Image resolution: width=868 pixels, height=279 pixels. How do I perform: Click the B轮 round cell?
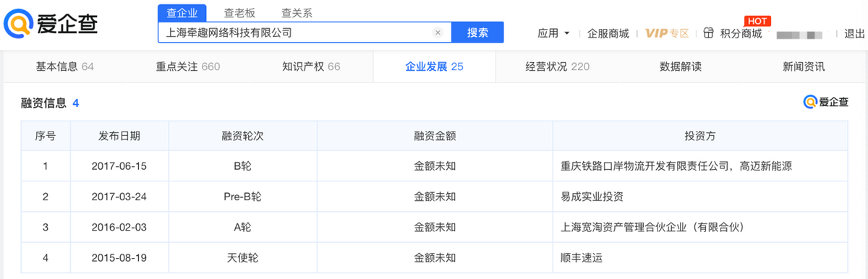coord(242,166)
